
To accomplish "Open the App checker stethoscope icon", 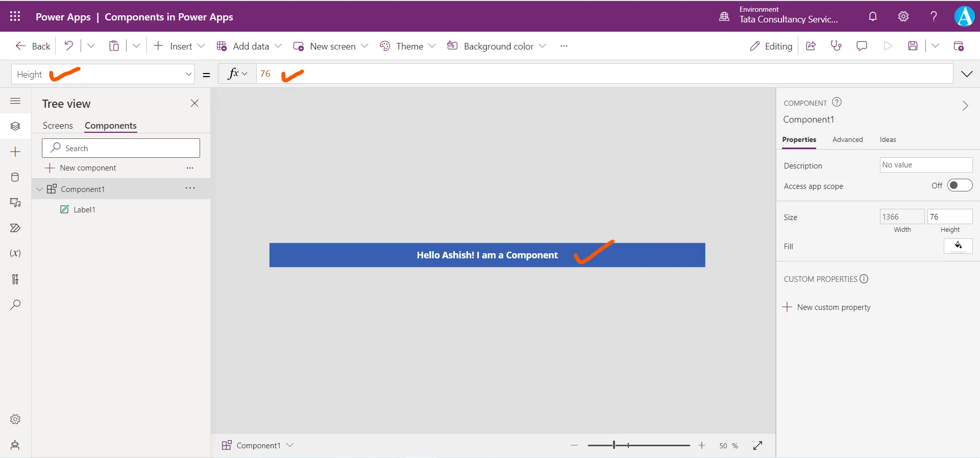I will (x=836, y=46).
